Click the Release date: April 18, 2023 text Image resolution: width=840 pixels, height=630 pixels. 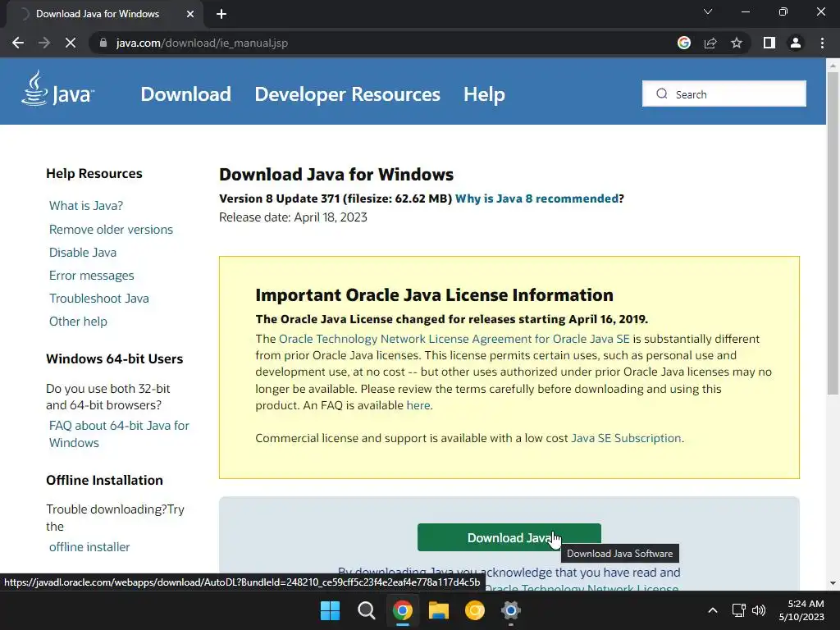click(x=293, y=217)
